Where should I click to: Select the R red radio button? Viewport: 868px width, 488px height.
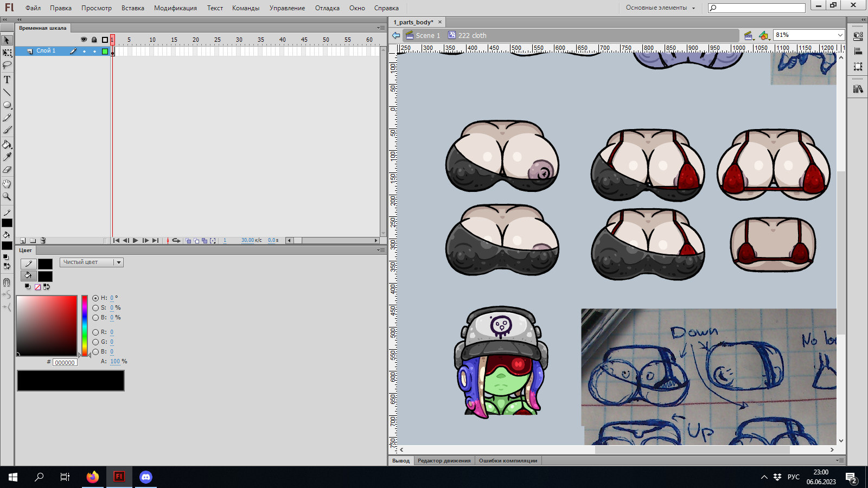click(x=95, y=332)
